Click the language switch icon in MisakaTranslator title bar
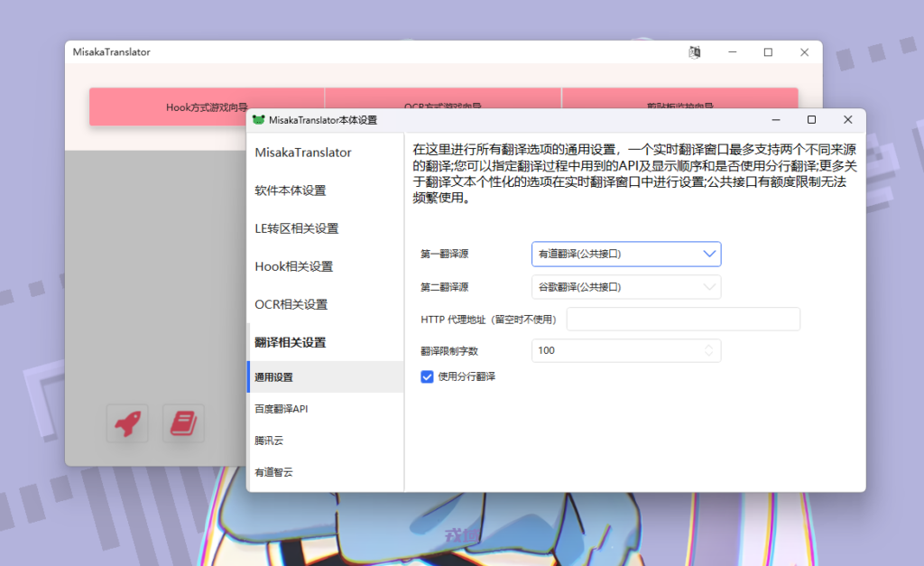Screen dimensions: 924x566 tap(695, 51)
